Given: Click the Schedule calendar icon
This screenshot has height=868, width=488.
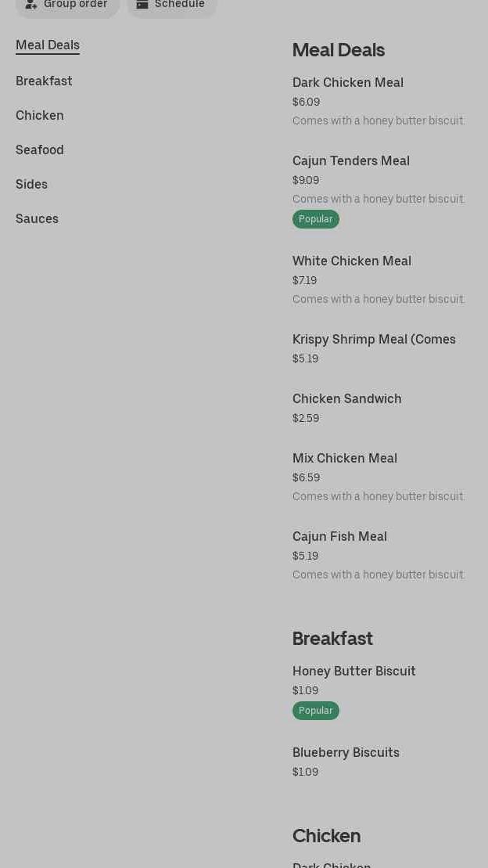Looking at the screenshot, I should (142, 5).
